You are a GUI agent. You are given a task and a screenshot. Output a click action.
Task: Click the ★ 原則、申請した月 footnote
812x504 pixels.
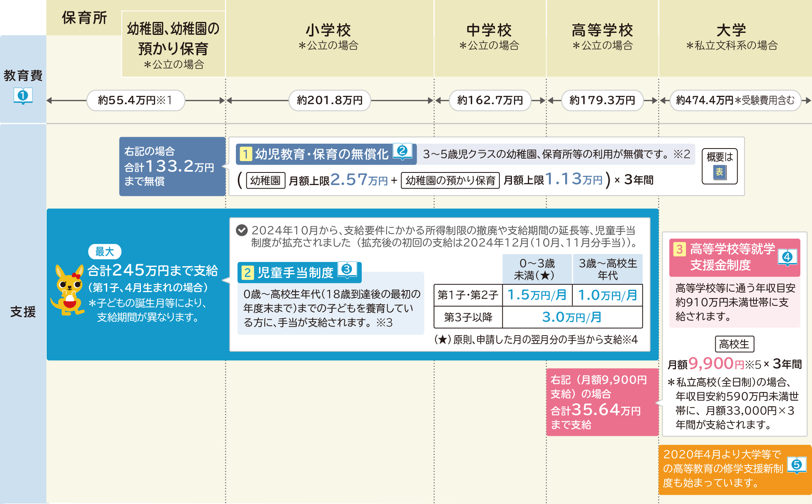(x=536, y=340)
